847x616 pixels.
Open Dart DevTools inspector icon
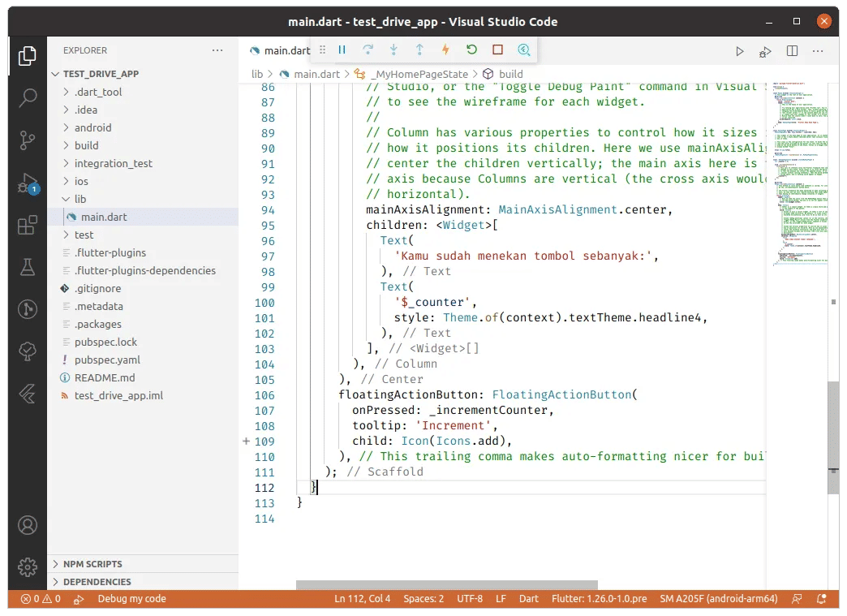coord(523,50)
